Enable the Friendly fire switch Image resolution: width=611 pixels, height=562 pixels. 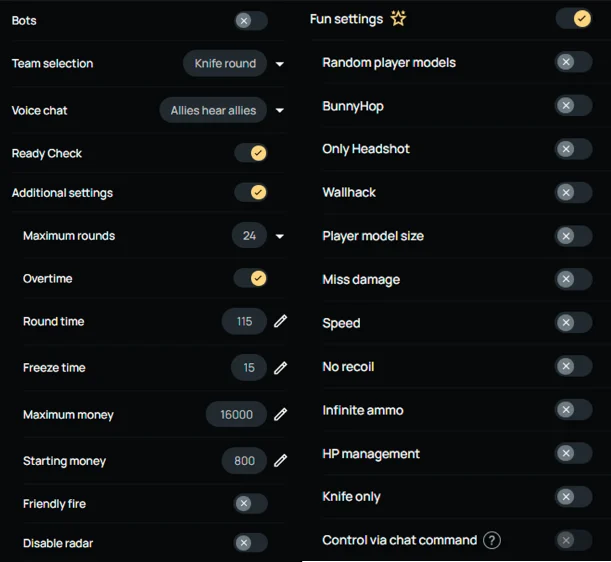[x=251, y=504]
